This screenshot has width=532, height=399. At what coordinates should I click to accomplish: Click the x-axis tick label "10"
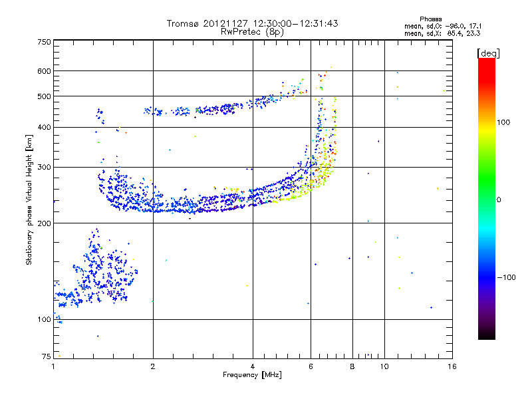pos(384,366)
